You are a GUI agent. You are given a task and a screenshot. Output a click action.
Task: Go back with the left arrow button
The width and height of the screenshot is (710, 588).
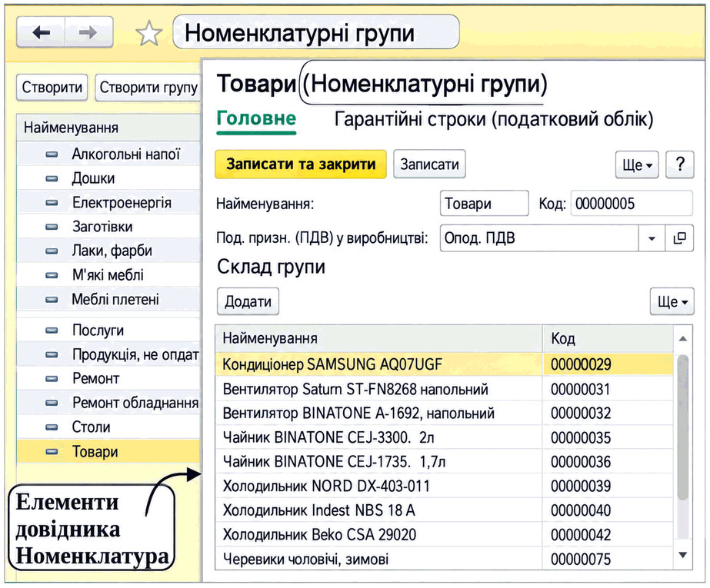coord(42,32)
